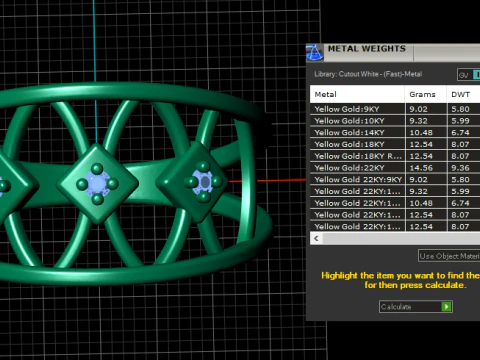Select the Yellow Gold:10KY row
The height and width of the screenshot is (360, 480).
tap(395, 121)
